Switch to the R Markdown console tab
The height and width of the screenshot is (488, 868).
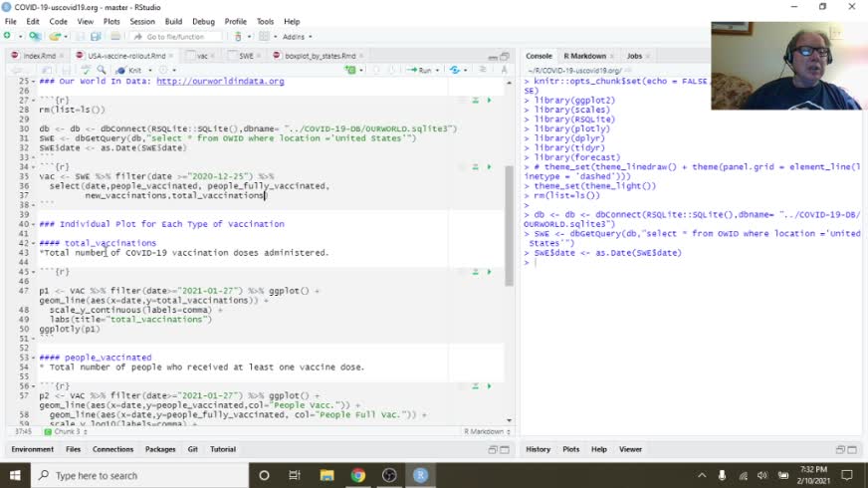[584, 56]
